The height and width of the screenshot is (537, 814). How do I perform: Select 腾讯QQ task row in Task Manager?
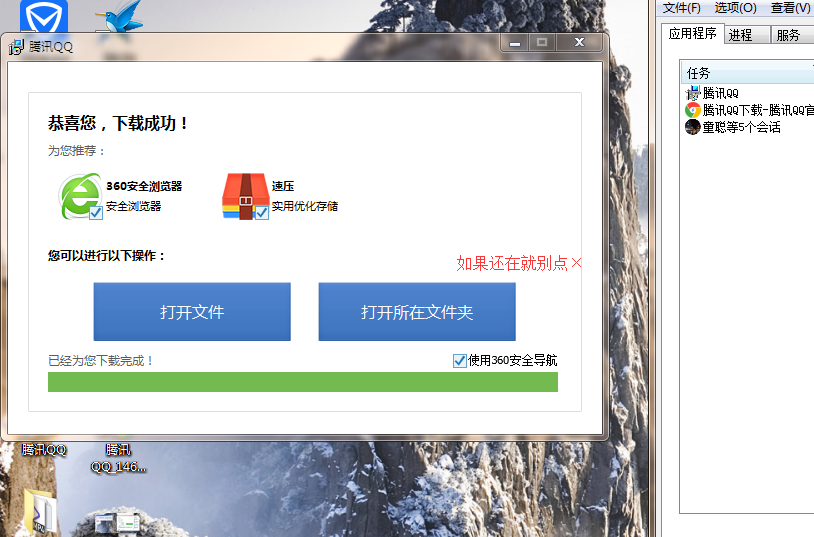coord(749,93)
